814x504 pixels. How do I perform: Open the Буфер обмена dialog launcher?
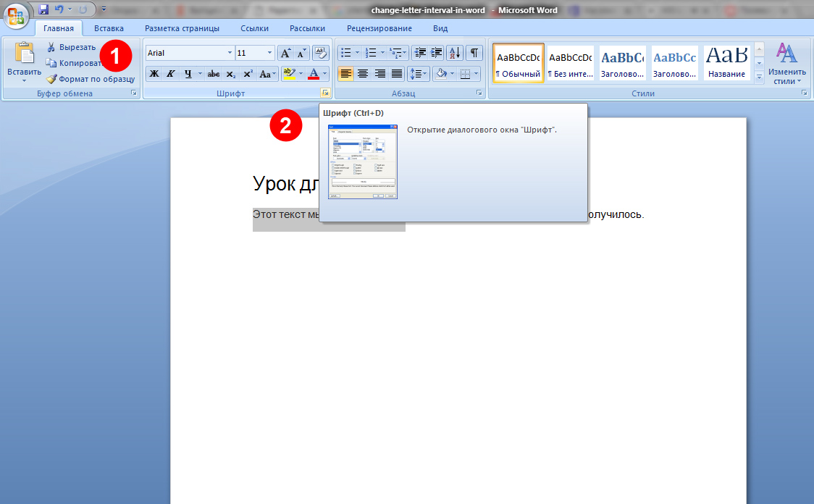(x=133, y=93)
